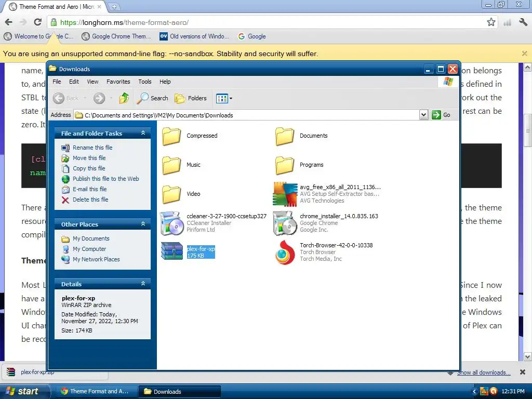The width and height of the screenshot is (532, 399).
Task: Open the Tools menu
Action: coord(145,82)
